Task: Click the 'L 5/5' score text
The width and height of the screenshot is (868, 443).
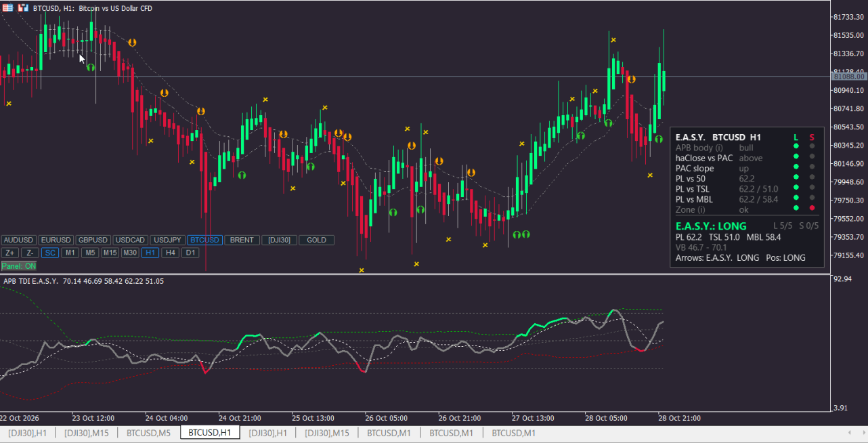Action: 783,226
